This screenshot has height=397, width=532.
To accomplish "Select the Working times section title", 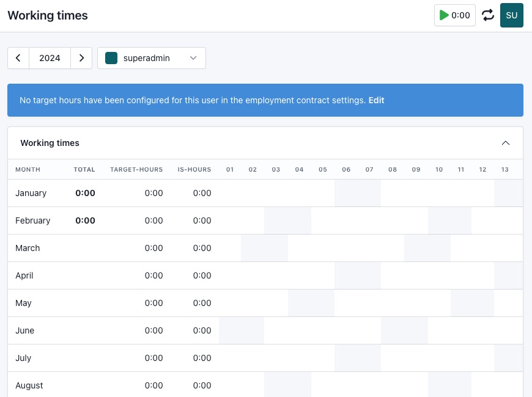I will (x=50, y=143).
